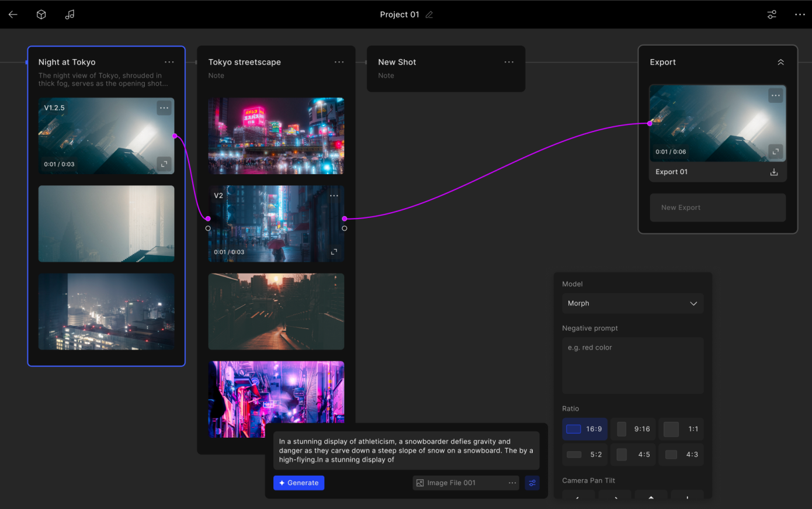The image size is (812, 509).
Task: Select the V1.2.5 video thumbnail
Action: pyautogui.click(x=106, y=136)
